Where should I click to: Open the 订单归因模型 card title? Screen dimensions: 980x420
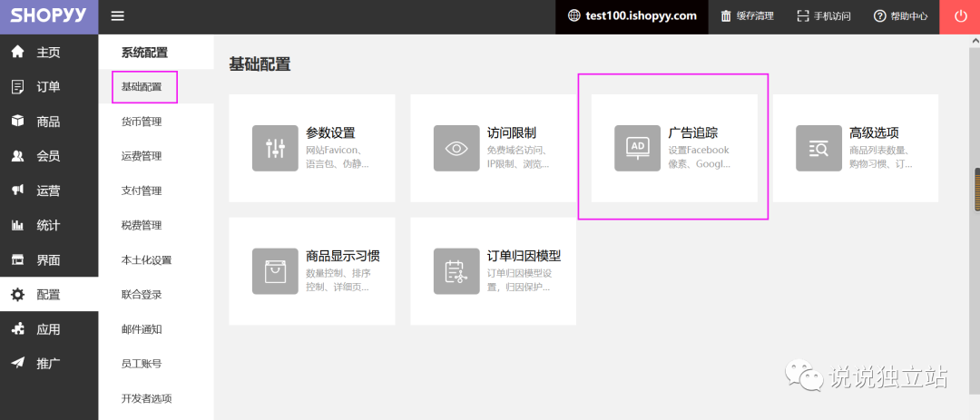click(x=524, y=256)
